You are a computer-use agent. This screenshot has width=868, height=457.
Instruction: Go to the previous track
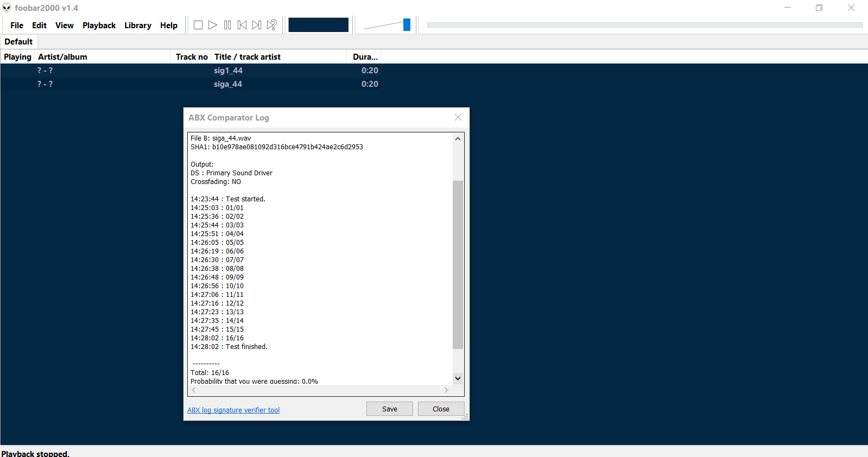[242, 25]
